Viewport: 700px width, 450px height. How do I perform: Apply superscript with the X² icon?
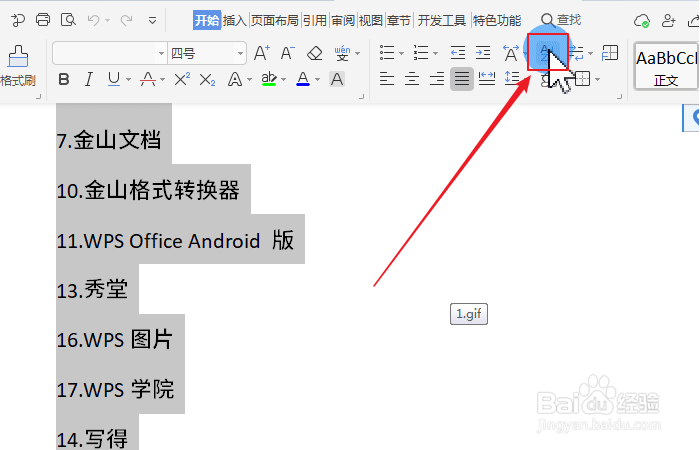point(182,79)
